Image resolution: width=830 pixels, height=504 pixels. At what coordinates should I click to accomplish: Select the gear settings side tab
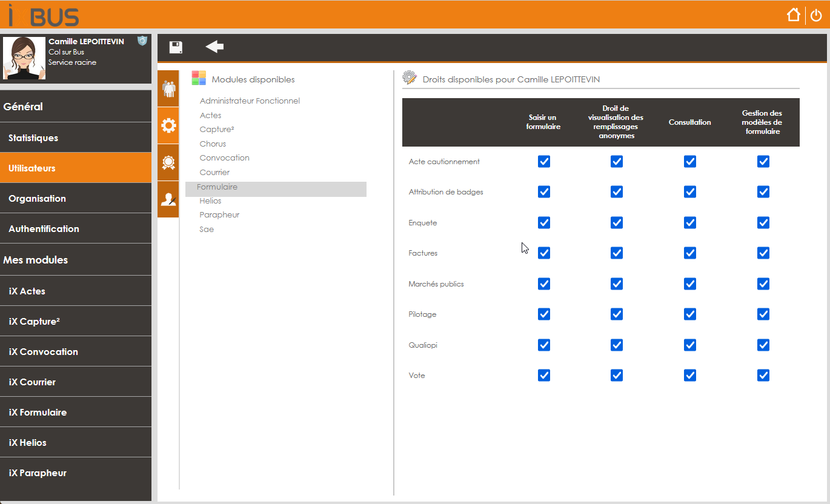(x=168, y=125)
